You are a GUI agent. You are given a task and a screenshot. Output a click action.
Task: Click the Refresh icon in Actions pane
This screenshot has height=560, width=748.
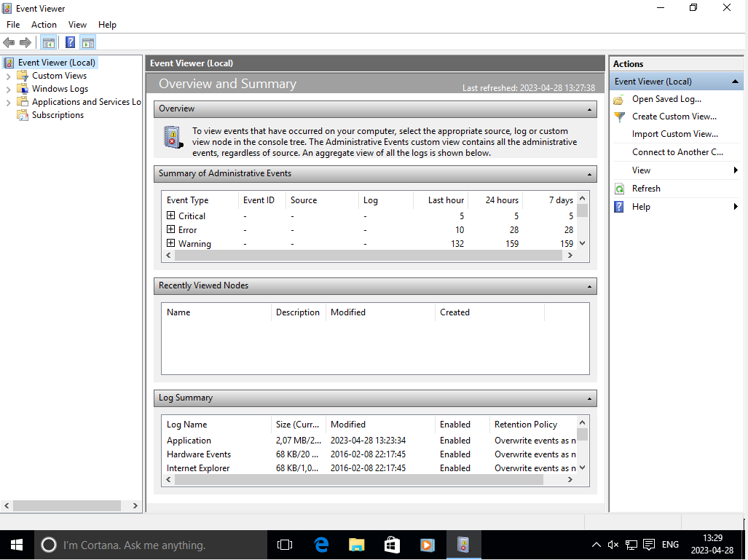[x=619, y=189]
